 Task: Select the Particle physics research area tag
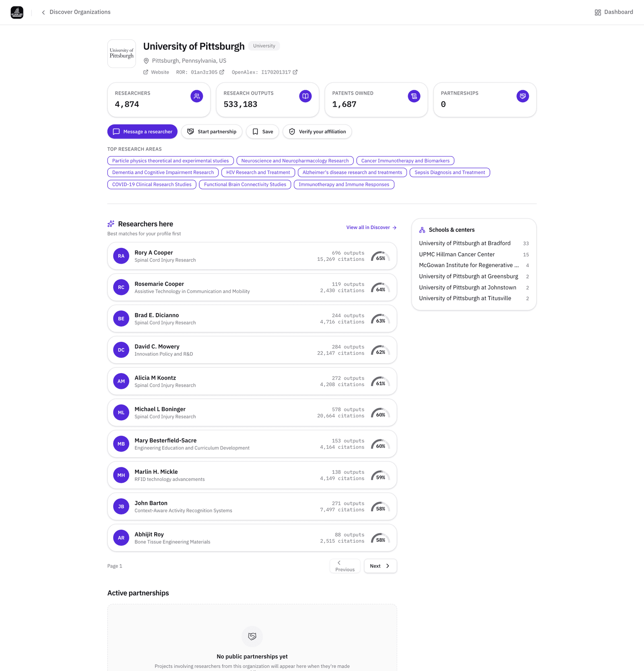tap(171, 161)
